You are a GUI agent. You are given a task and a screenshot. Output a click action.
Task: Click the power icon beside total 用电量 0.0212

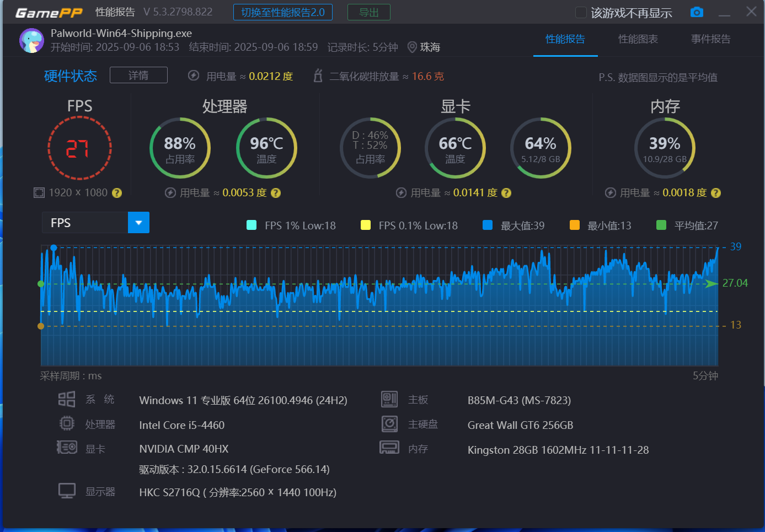point(194,76)
